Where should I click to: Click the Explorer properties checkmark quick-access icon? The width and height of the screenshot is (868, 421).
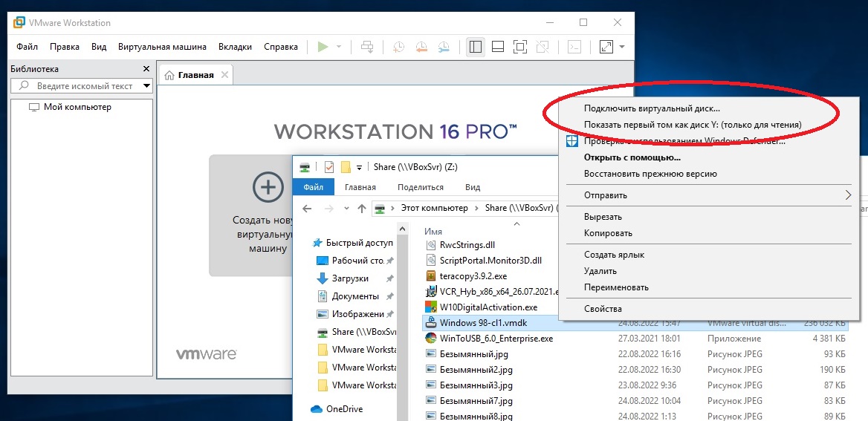328,167
